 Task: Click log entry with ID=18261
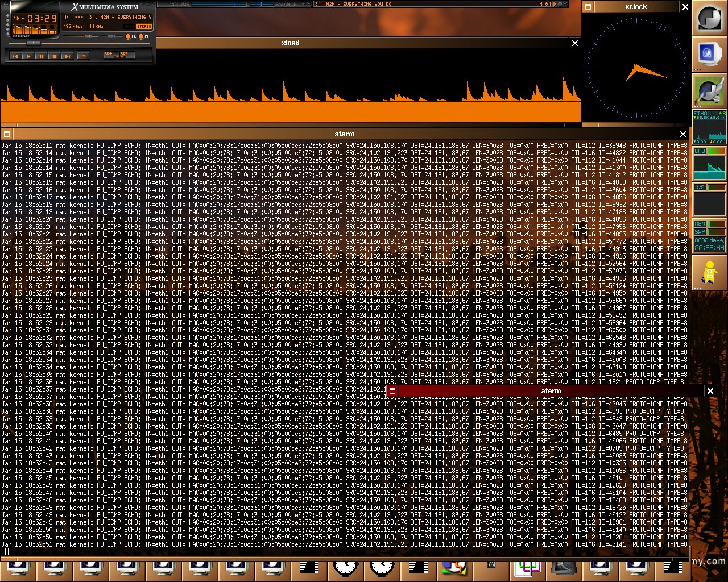[x=344, y=537]
